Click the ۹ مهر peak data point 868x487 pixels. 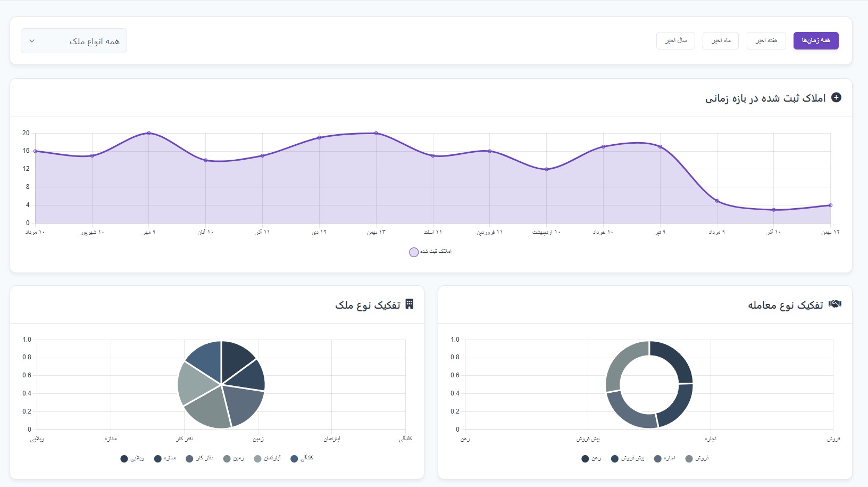(x=149, y=133)
